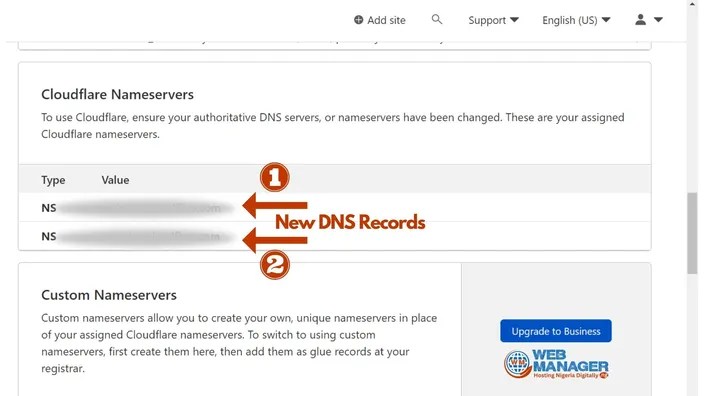Click the Cloudflare Nameservers heading

(118, 94)
